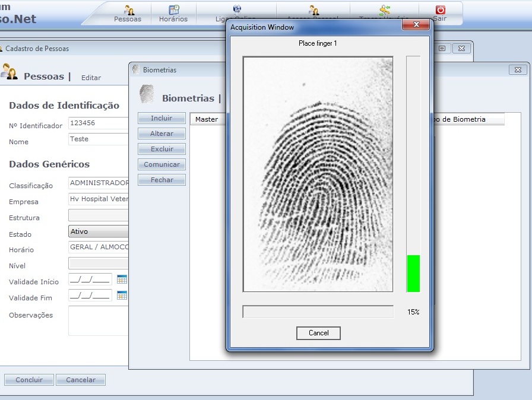Click the Liga Online globe icon
532x400 pixels.
point(237,10)
